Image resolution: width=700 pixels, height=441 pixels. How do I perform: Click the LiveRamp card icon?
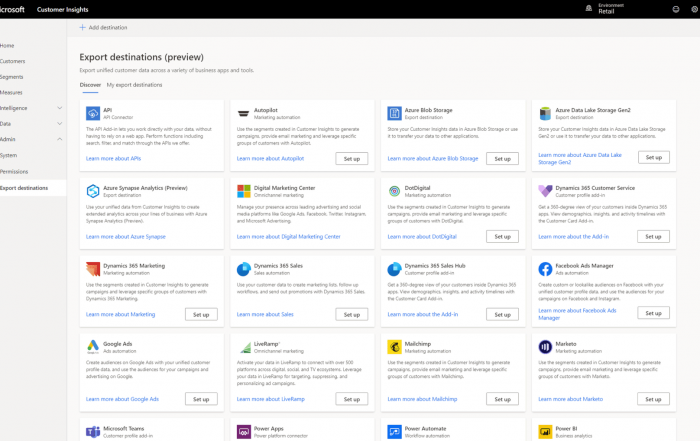[245, 347]
